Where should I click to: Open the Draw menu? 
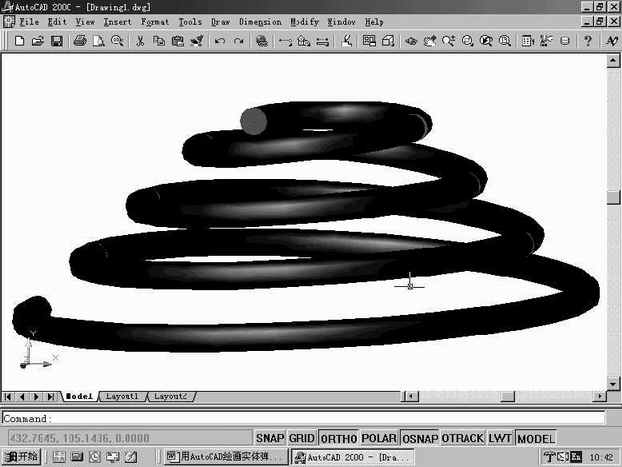(220, 21)
